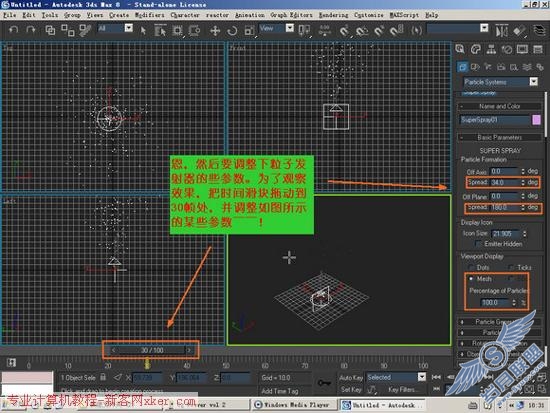Open the named selection sets dropdown

(458, 28)
